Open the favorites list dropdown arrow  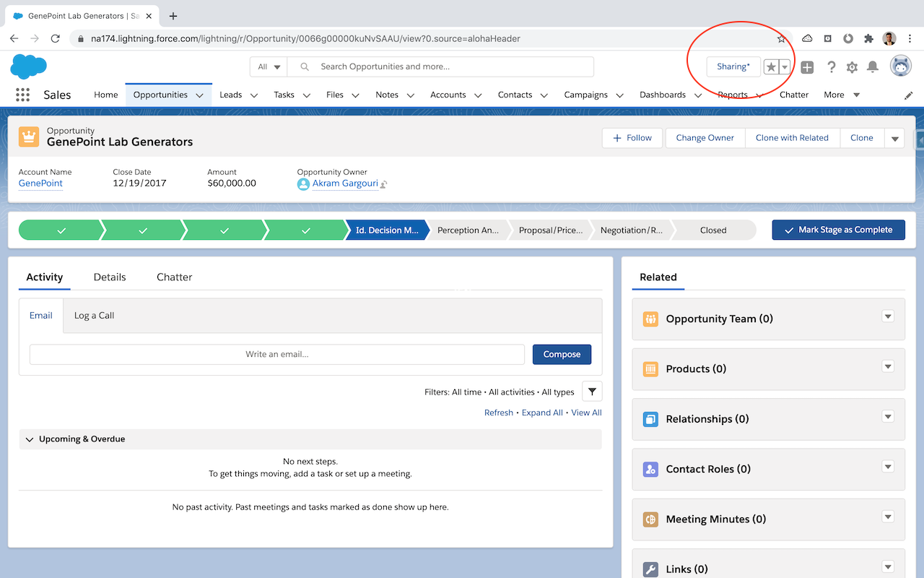pos(785,67)
